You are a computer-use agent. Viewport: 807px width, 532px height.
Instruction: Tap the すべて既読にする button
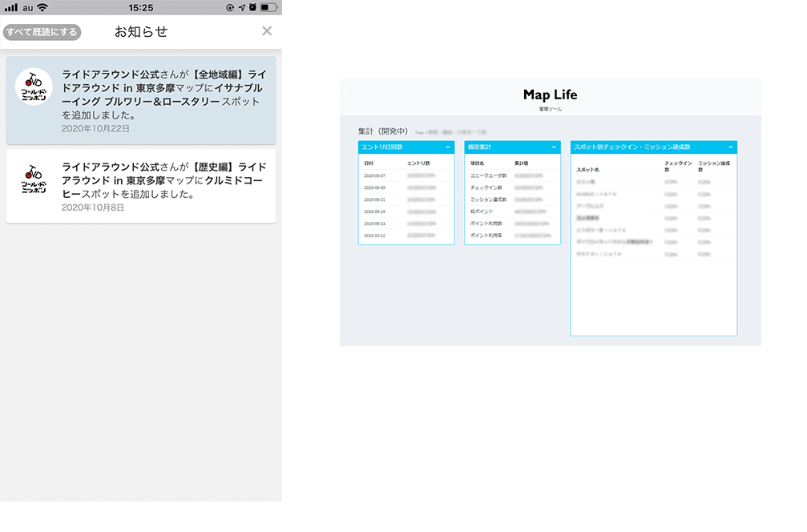pyautogui.click(x=42, y=32)
